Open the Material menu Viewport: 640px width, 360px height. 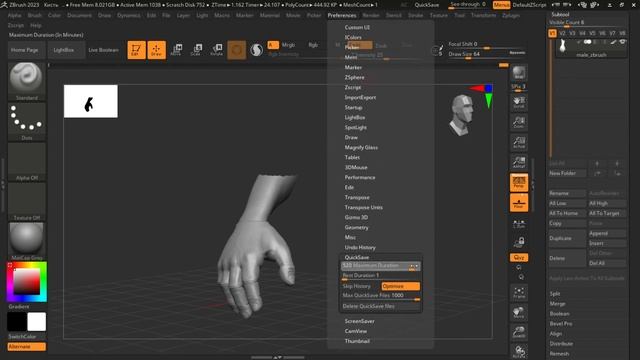pos(270,15)
